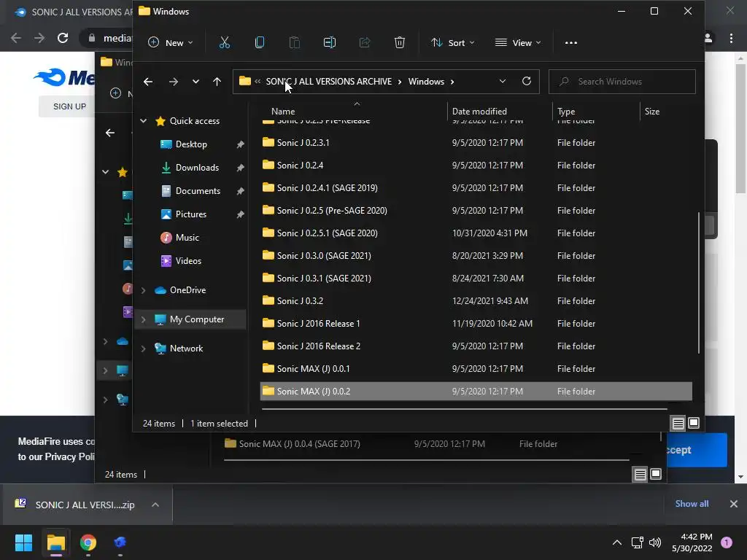Reload the Chrome page
Image resolution: width=747 pixels, height=560 pixels.
[63, 38]
